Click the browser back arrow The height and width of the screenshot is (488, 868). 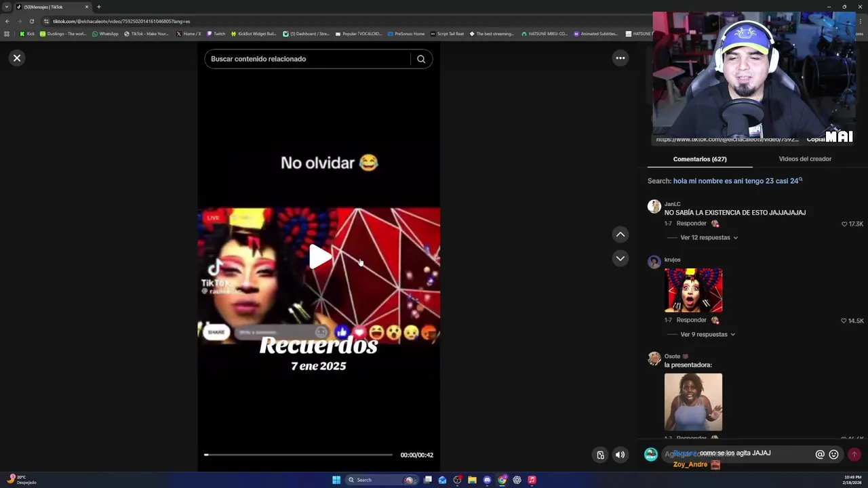click(x=7, y=21)
